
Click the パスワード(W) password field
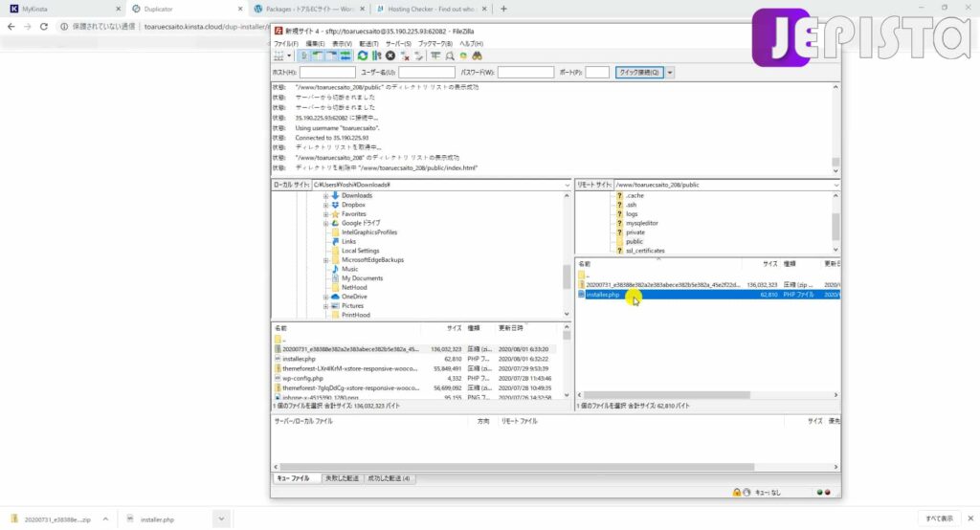point(525,73)
